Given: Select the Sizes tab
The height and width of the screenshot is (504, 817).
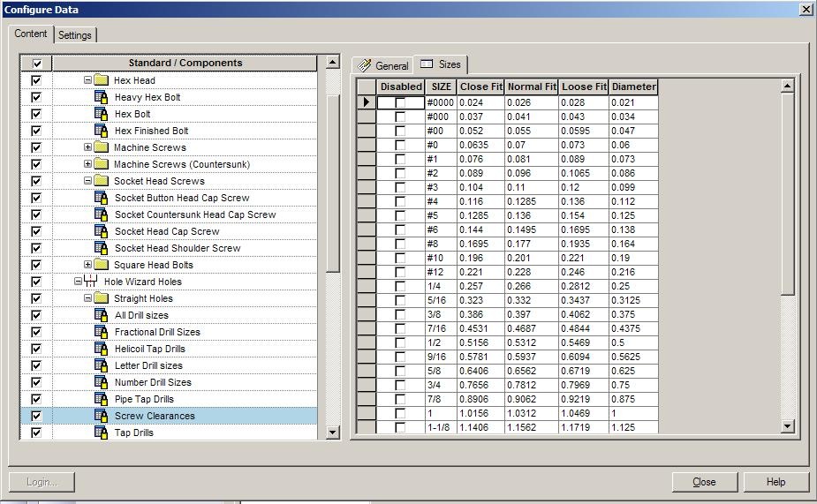Looking at the screenshot, I should 441,64.
